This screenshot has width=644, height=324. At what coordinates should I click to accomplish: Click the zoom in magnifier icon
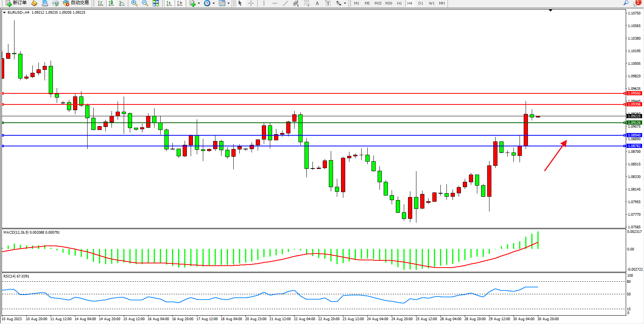[134, 3]
